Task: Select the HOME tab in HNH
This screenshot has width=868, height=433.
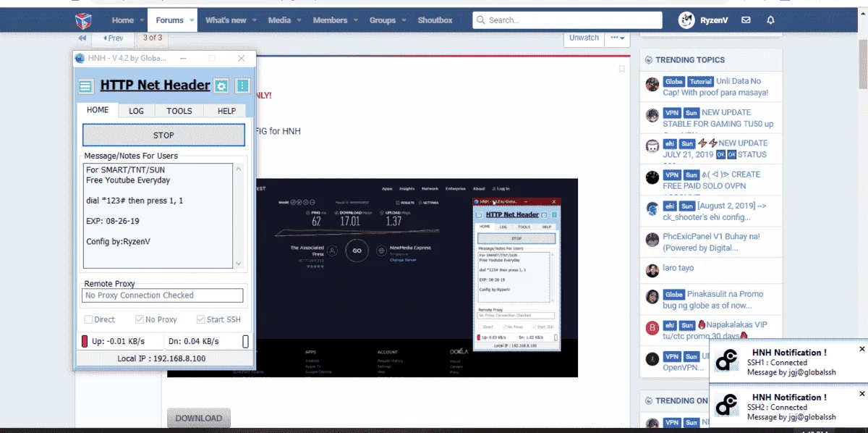Action: (98, 110)
